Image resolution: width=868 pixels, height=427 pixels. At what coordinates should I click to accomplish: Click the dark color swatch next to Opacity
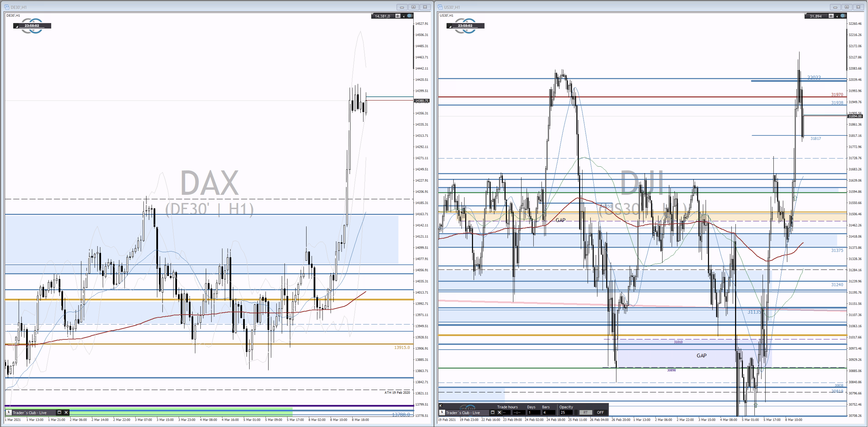tap(576, 413)
